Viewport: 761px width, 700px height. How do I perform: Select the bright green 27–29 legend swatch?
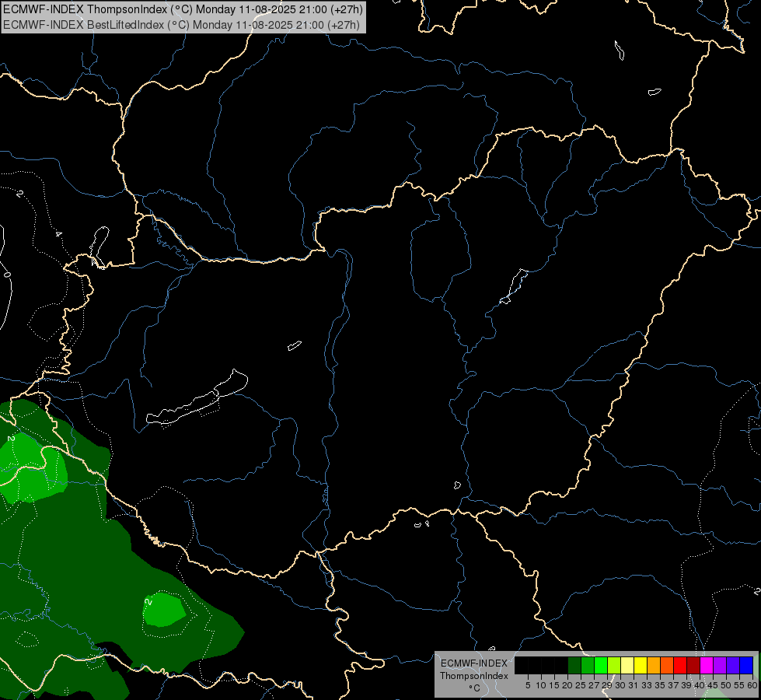click(601, 665)
